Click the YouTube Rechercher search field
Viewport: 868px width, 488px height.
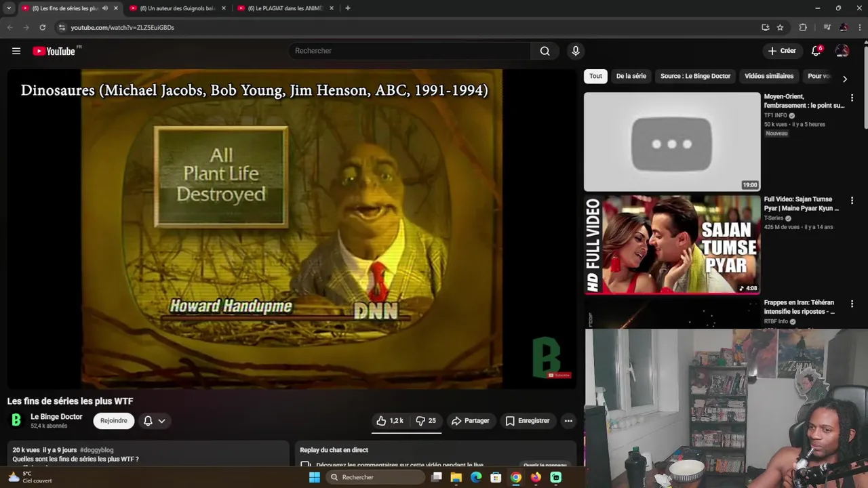(410, 51)
